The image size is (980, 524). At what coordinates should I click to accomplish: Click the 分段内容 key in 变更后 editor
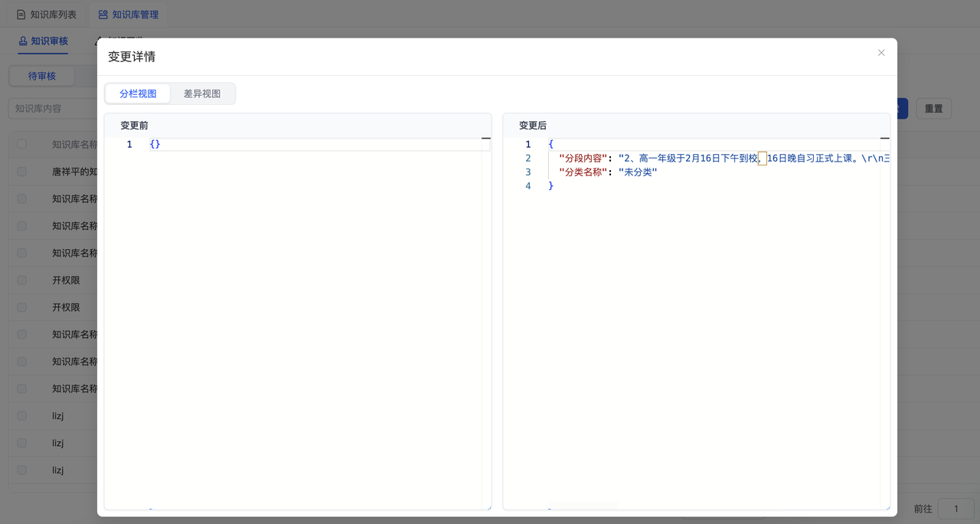(x=583, y=159)
